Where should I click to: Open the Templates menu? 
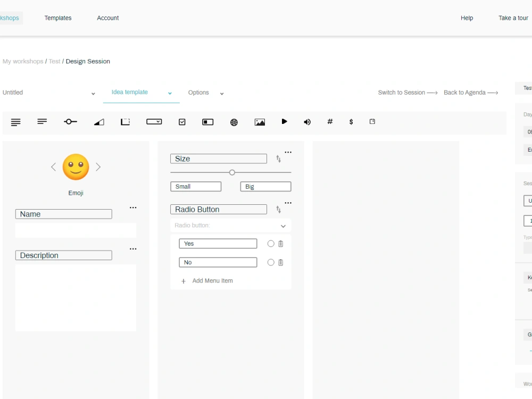58,18
